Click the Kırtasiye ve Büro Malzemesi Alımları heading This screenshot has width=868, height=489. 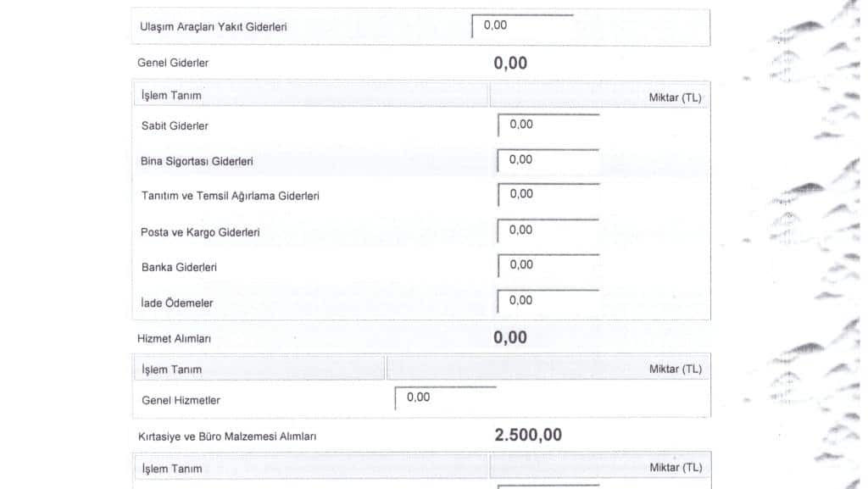227,436
